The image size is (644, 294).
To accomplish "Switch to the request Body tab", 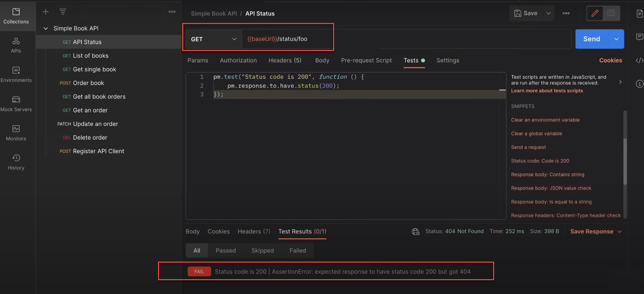I will (x=322, y=60).
